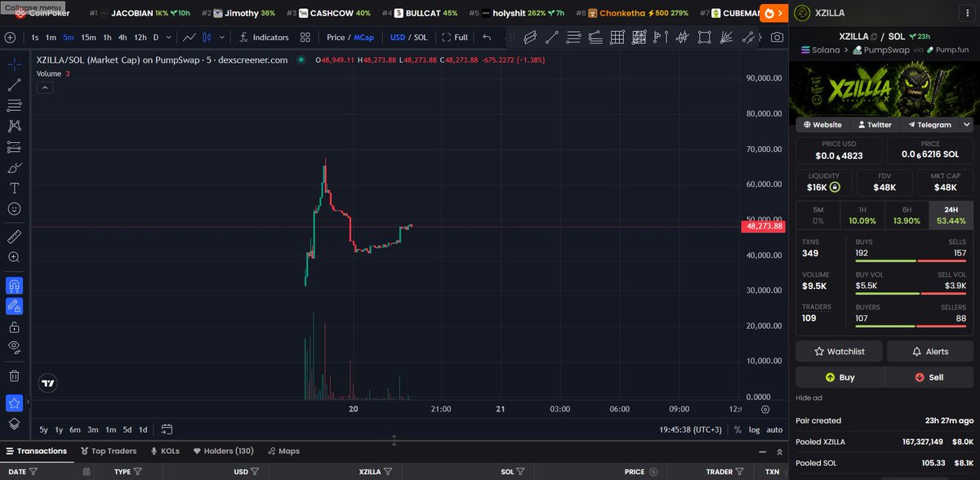Select the crosshair cursor tool
This screenshot has height=480, width=980.
(14, 64)
